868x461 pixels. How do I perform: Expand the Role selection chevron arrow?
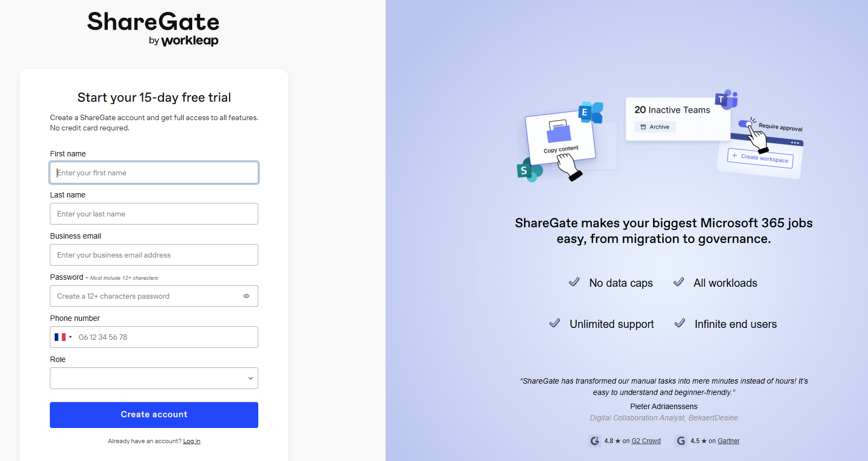[250, 378]
